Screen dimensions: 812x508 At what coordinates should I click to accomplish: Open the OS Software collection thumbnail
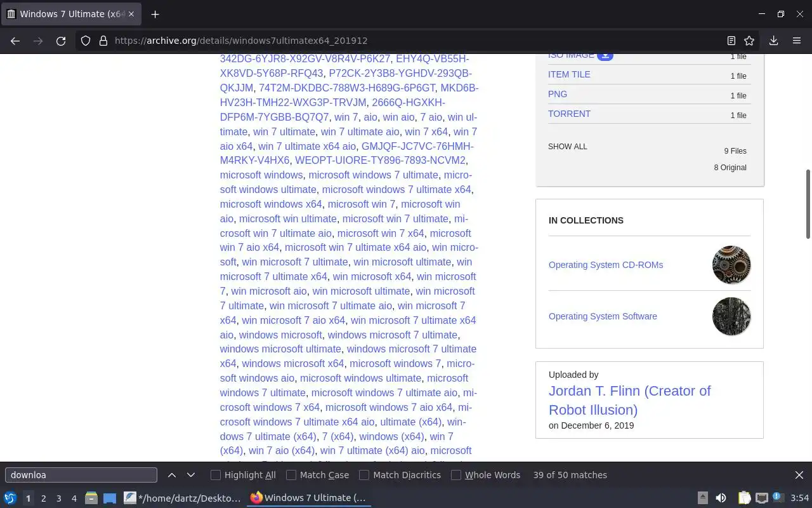[731, 316]
